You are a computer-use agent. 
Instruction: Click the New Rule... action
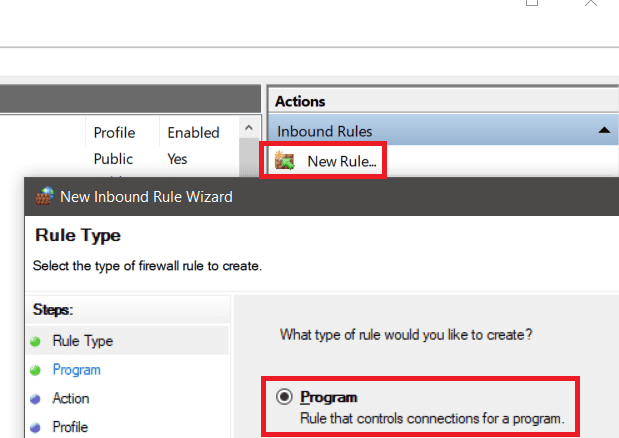click(x=342, y=161)
